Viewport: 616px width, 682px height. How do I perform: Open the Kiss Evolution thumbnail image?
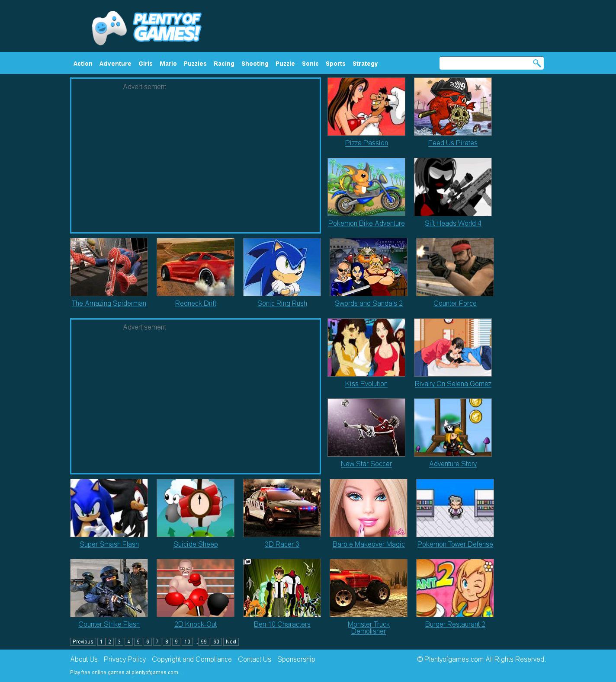(366, 347)
